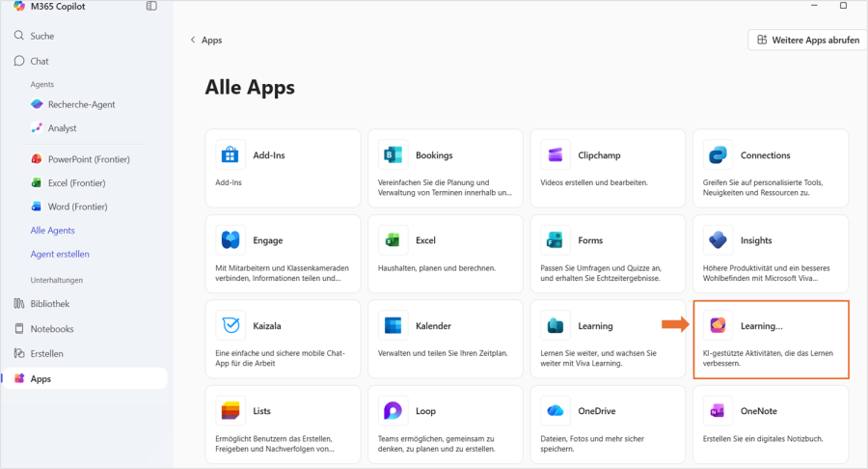Click the 'Bookings' app title
Image resolution: width=868 pixels, height=469 pixels.
click(434, 155)
